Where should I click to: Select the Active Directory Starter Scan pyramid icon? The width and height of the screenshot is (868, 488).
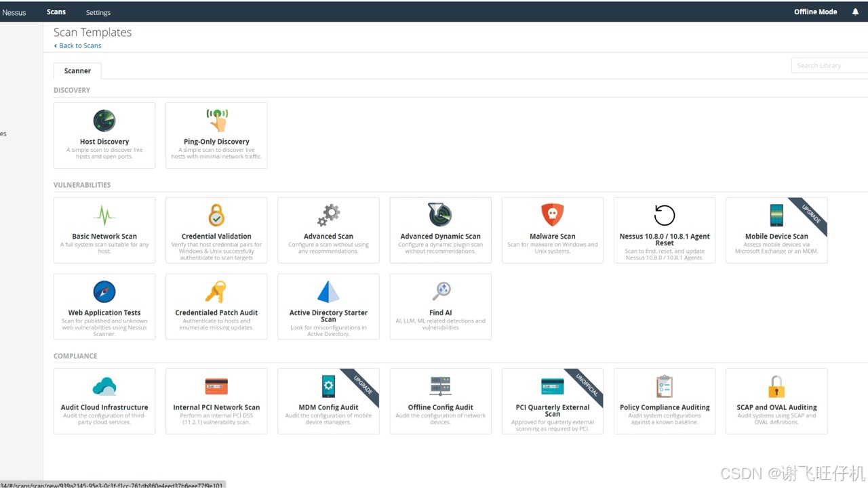329,291
